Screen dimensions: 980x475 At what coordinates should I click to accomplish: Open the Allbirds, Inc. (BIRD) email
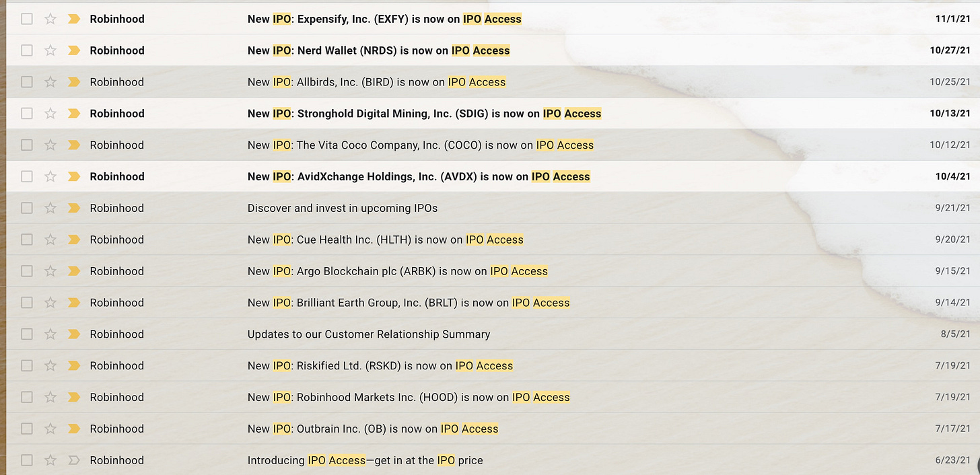click(x=376, y=82)
